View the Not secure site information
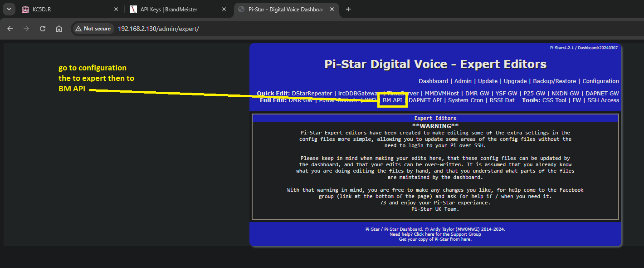Image resolution: width=644 pixels, height=268 pixels. coord(93,29)
